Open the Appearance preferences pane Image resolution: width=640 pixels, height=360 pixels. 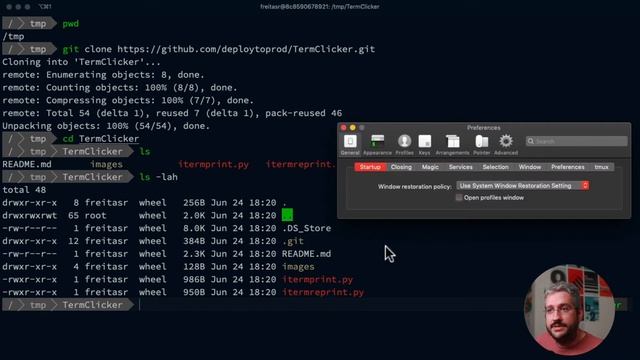(x=377, y=144)
